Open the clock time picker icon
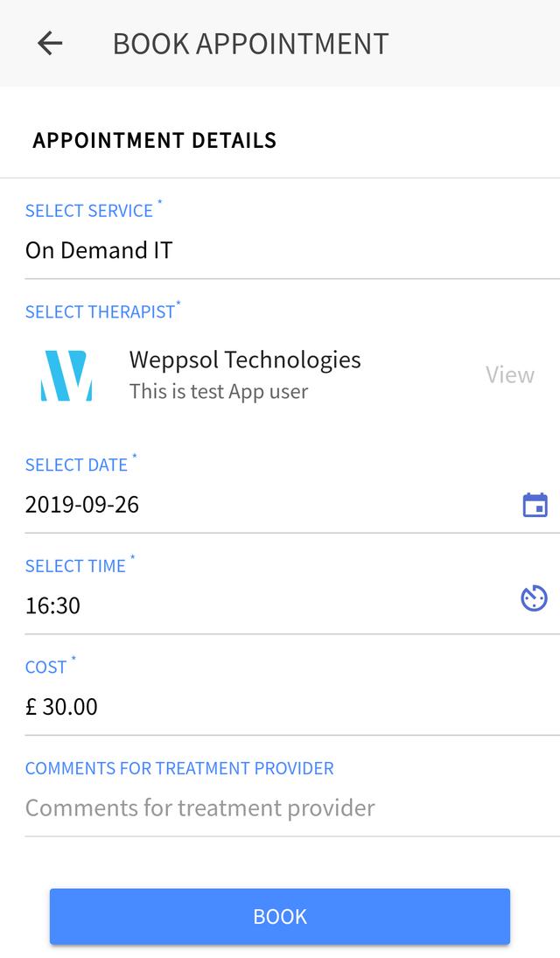Screen dimensions: 560x958 point(534,598)
